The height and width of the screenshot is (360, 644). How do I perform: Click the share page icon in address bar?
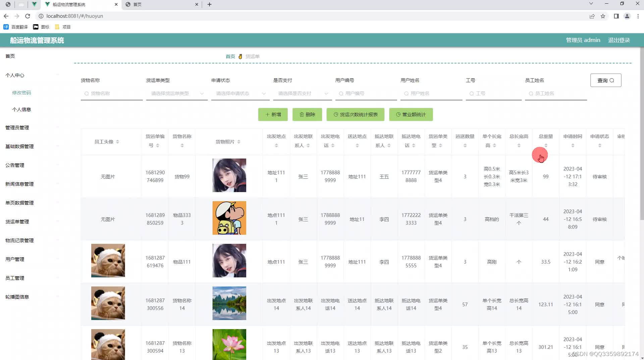pos(592,16)
